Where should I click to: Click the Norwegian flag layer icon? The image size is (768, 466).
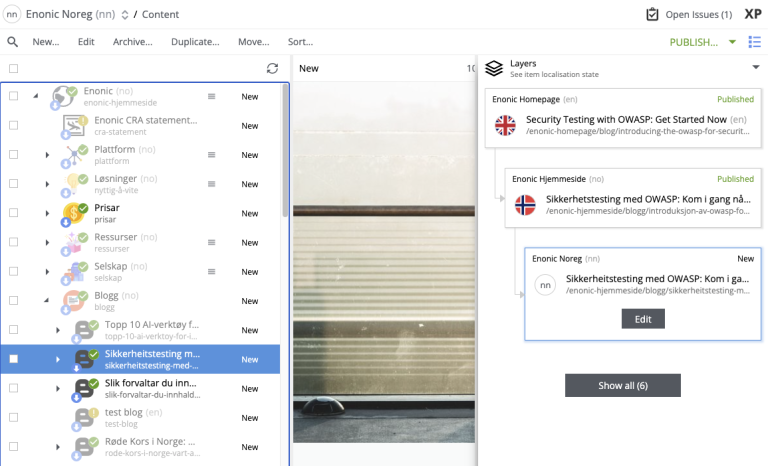[x=525, y=205]
